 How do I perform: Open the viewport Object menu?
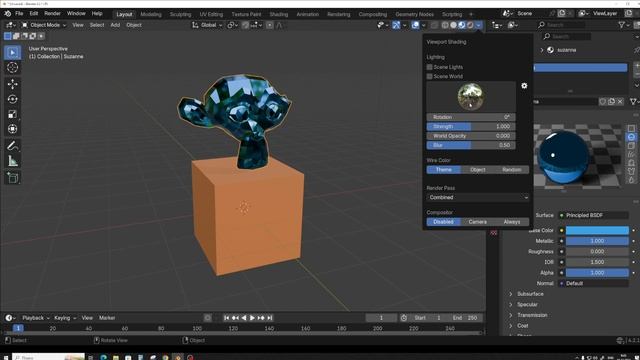tap(134, 25)
